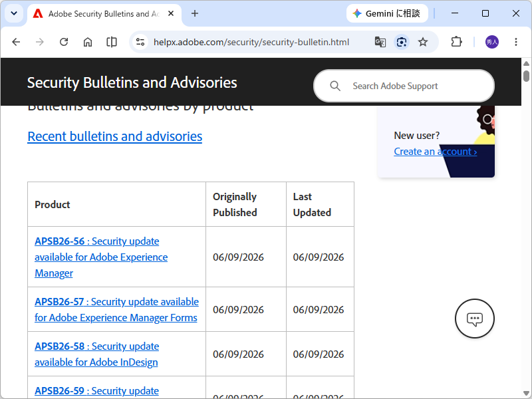The image size is (532, 399).
Task: Toggle split view icon in toolbar
Action: click(x=112, y=42)
